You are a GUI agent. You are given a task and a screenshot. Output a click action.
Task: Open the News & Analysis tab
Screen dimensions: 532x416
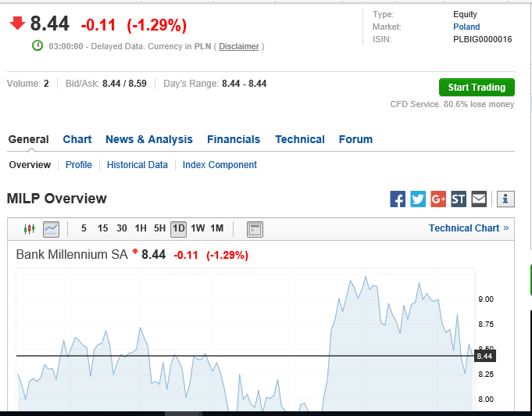pos(149,139)
